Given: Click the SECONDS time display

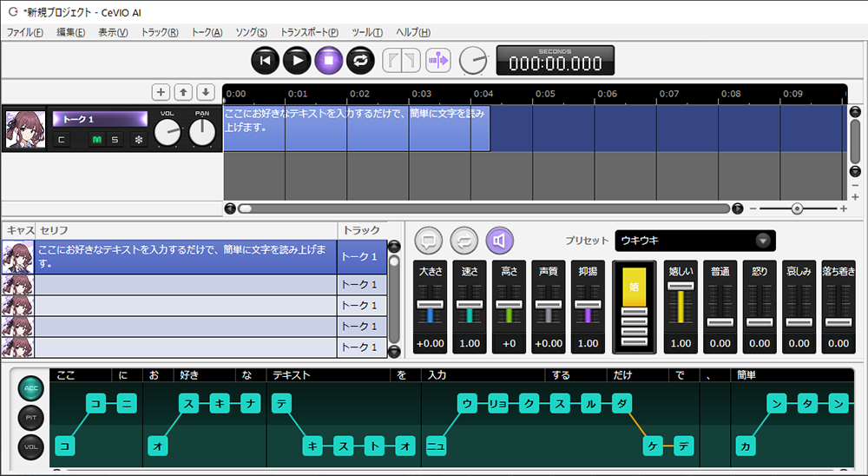Looking at the screenshot, I should 556,61.
